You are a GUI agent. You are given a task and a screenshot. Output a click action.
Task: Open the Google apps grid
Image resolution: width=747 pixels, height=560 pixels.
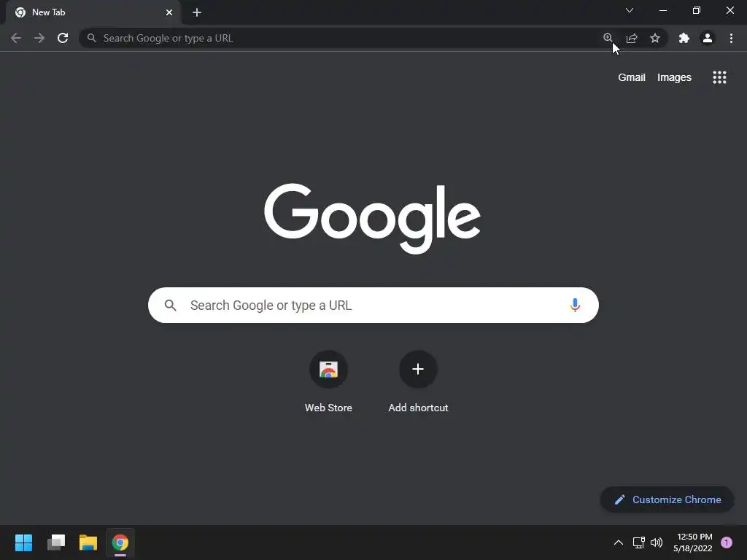click(719, 77)
